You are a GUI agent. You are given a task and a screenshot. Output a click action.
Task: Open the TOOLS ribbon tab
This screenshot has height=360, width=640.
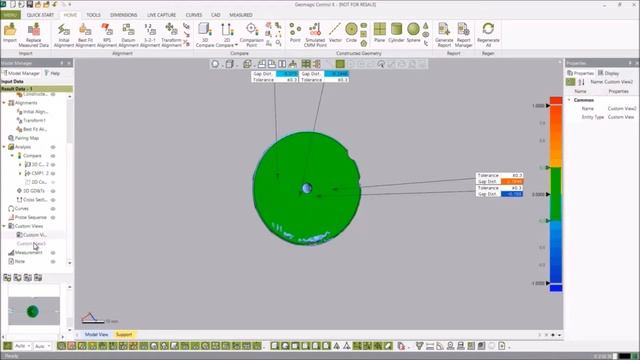(93, 15)
